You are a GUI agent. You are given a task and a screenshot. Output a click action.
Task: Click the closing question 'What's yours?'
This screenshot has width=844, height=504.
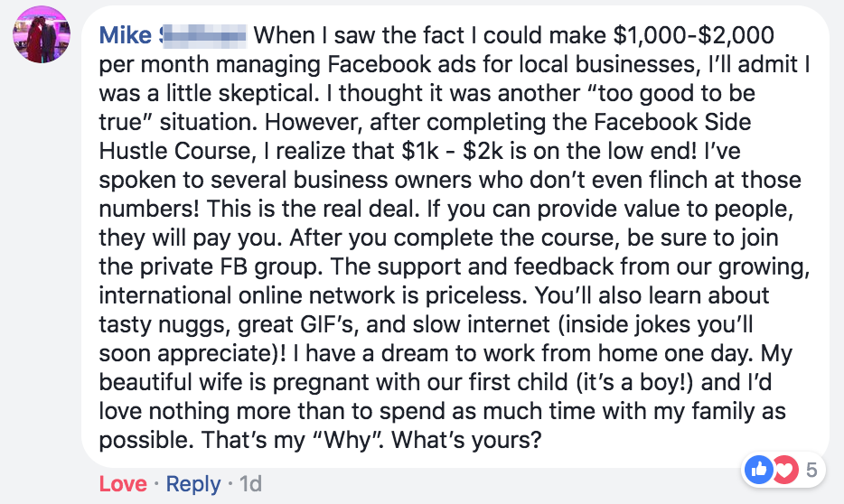click(466, 441)
